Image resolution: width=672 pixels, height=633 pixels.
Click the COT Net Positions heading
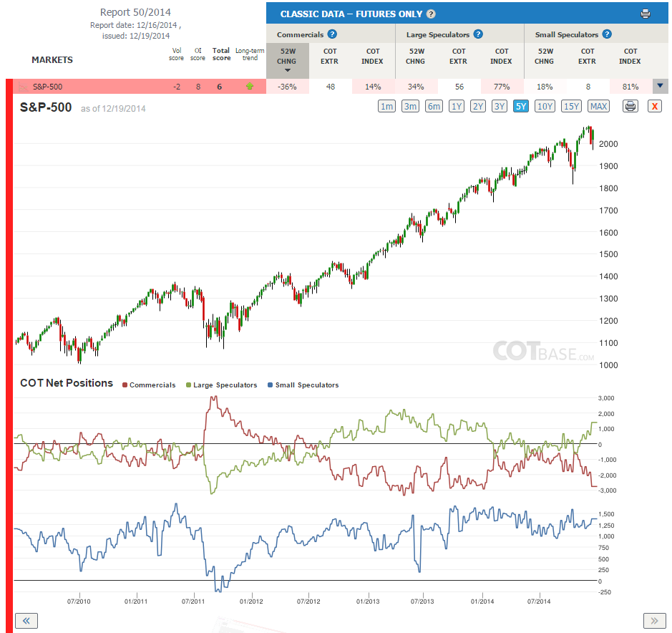[67, 383]
